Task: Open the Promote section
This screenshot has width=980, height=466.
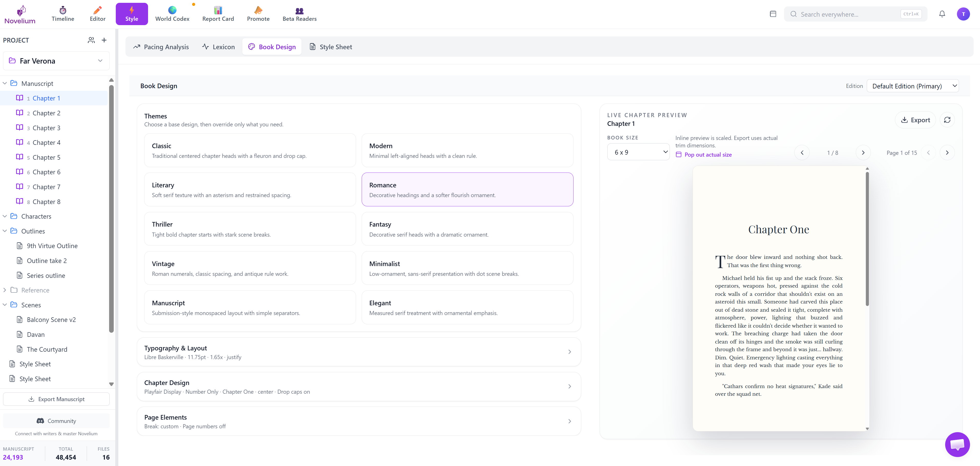Action: 258,14
